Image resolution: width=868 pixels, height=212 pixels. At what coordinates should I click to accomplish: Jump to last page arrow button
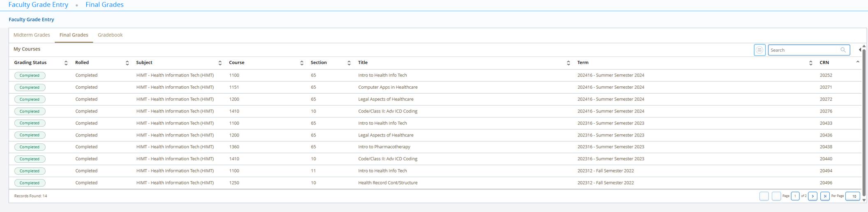[825, 196]
